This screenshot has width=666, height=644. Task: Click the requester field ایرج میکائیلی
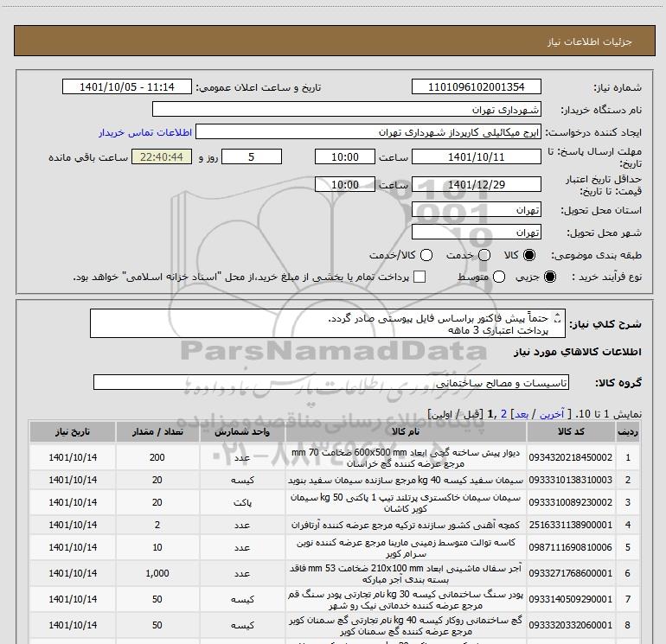tap(368, 131)
